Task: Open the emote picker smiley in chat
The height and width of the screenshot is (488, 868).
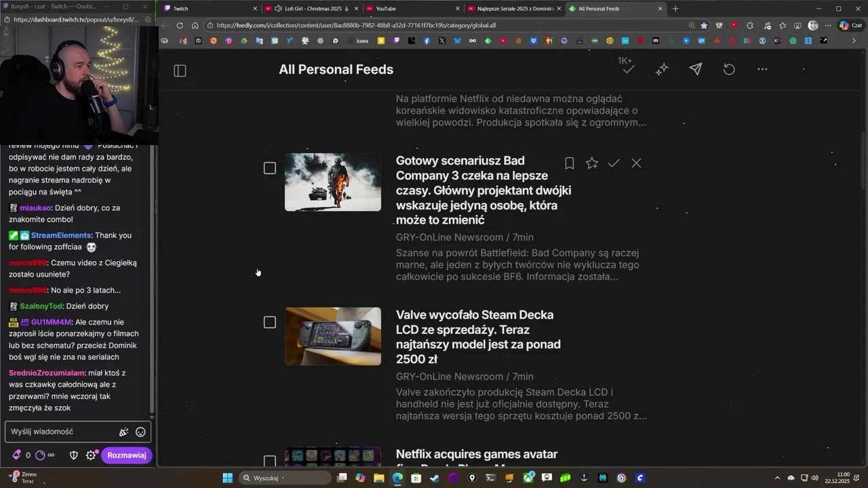Action: (140, 432)
